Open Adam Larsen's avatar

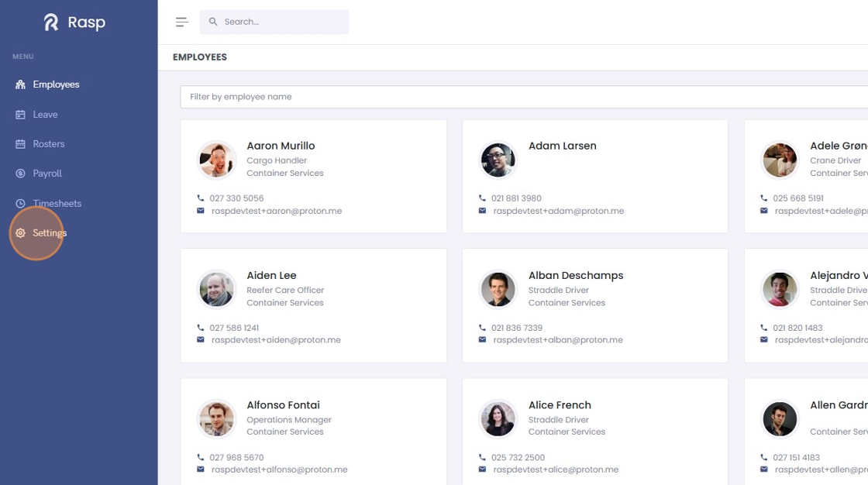[498, 160]
